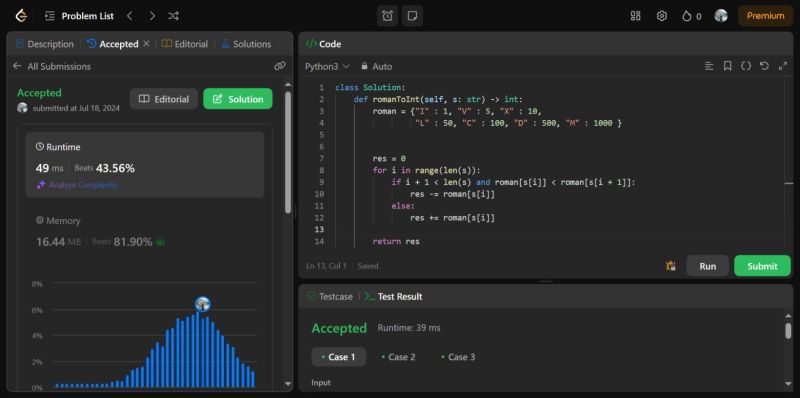Select the Accepted tab
Image resolution: width=800 pixels, height=398 pixels.
coord(112,44)
